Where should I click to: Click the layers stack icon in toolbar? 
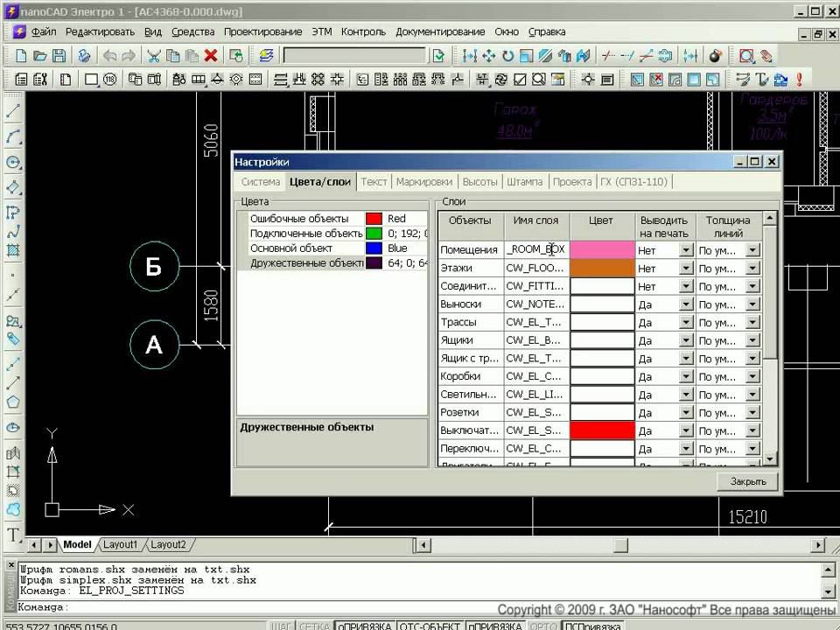(266, 56)
